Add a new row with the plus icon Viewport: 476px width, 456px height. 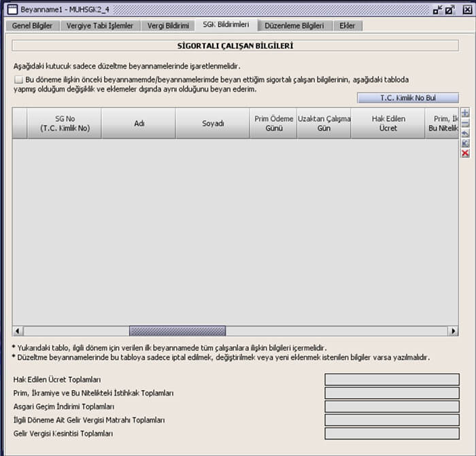point(465,113)
